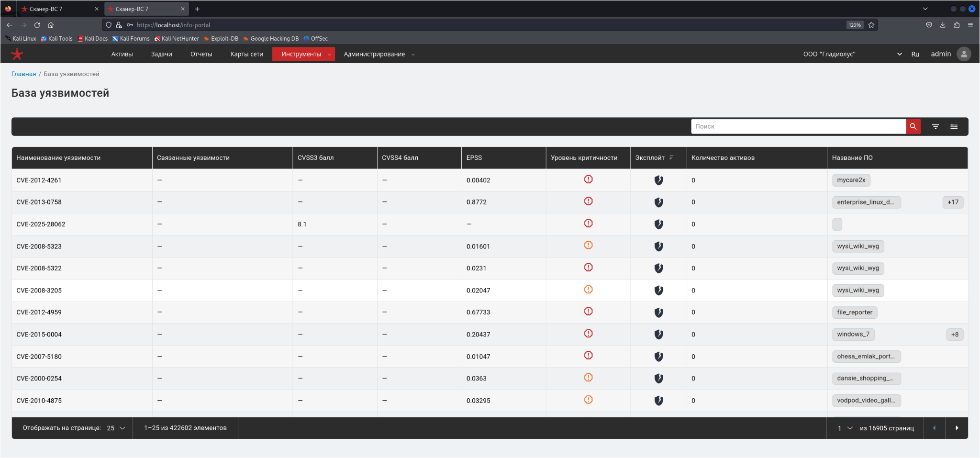
Task: Change rows per page dropdown 25
Action: pos(116,428)
